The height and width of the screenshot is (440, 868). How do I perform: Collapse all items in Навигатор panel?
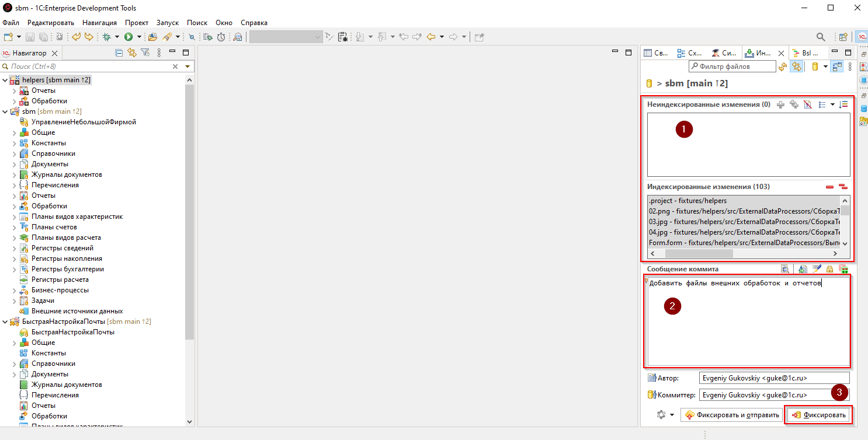point(119,53)
